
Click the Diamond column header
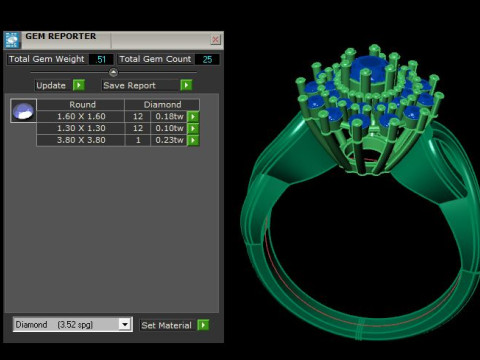click(x=162, y=105)
